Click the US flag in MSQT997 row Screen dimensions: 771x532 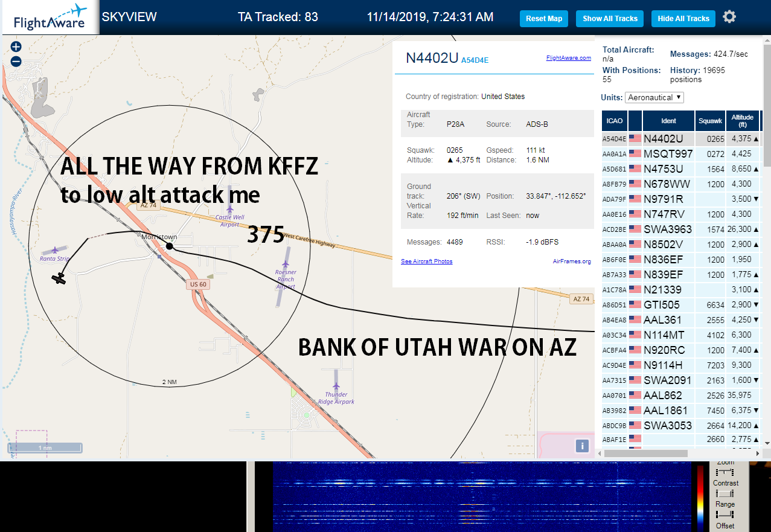coord(635,154)
